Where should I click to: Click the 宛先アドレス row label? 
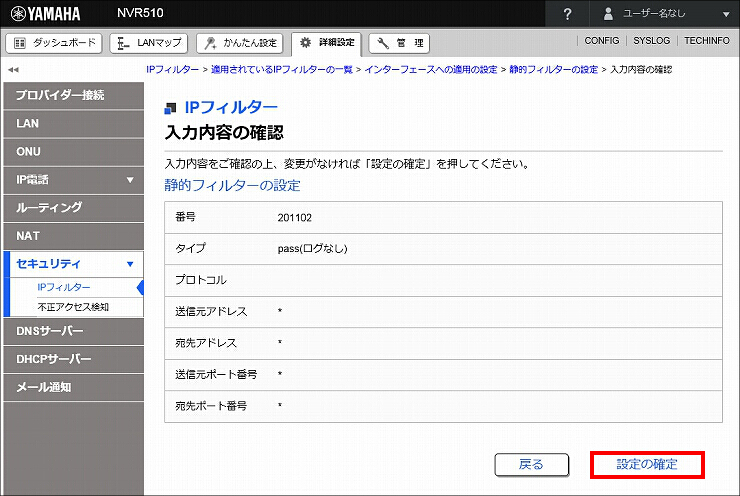click(206, 343)
